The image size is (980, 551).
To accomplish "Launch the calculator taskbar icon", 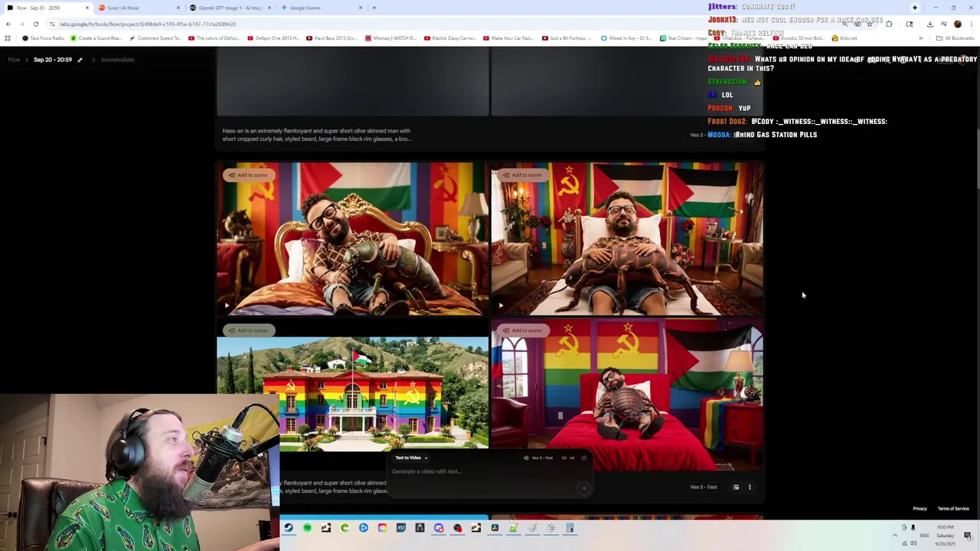I will click(x=570, y=528).
